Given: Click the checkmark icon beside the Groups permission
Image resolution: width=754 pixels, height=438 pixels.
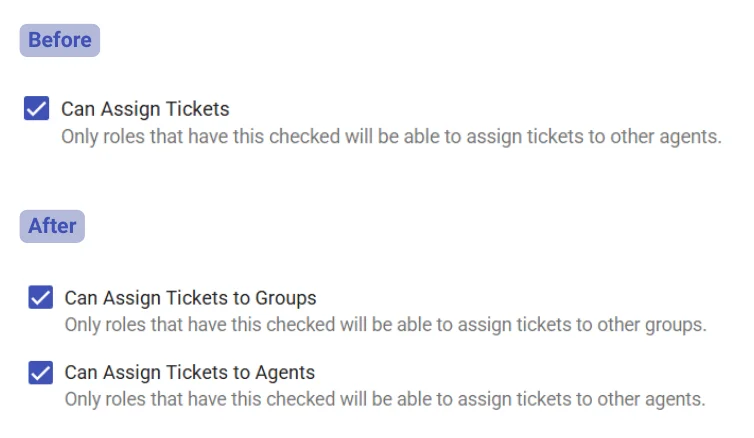Looking at the screenshot, I should point(41,298).
